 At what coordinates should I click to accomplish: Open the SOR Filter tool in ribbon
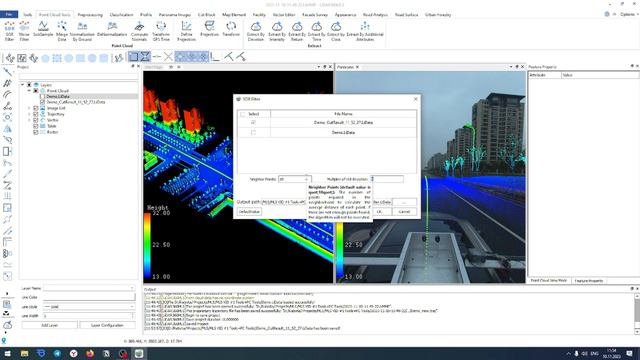pos(9,31)
